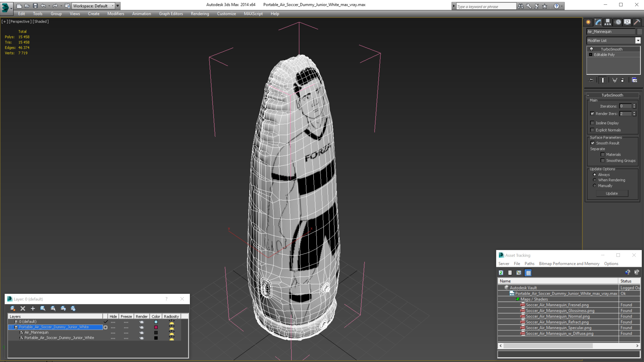Remove modifier from the stack trash icon
Image resolution: width=644 pixels, height=362 pixels.
[x=623, y=80]
